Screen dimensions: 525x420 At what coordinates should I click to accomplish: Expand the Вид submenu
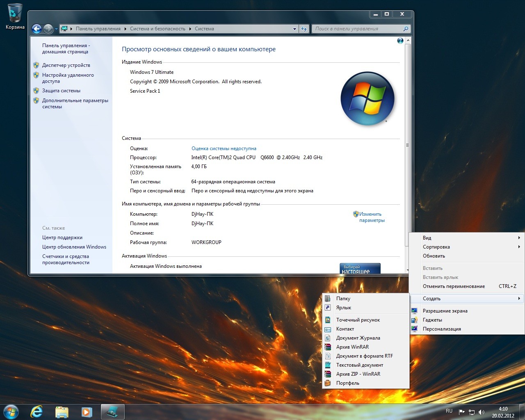pyautogui.click(x=467, y=238)
